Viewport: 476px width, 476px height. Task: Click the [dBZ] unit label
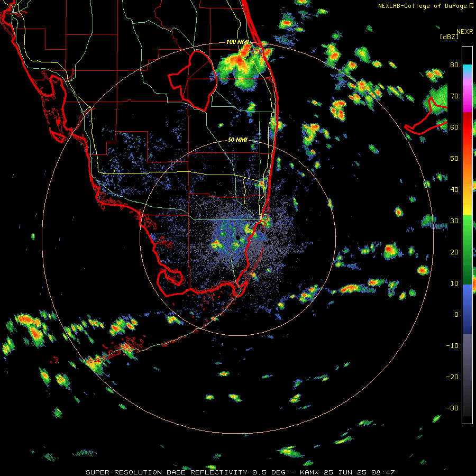[449, 36]
